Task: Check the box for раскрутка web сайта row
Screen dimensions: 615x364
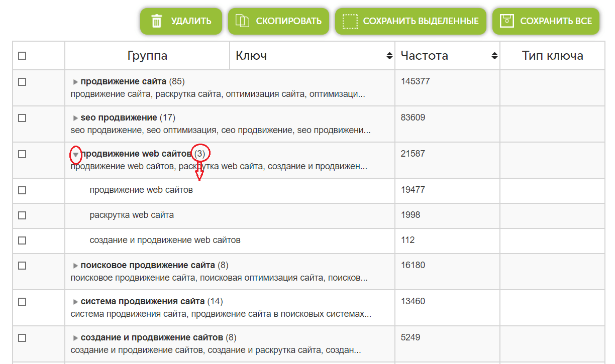Action: [22, 215]
